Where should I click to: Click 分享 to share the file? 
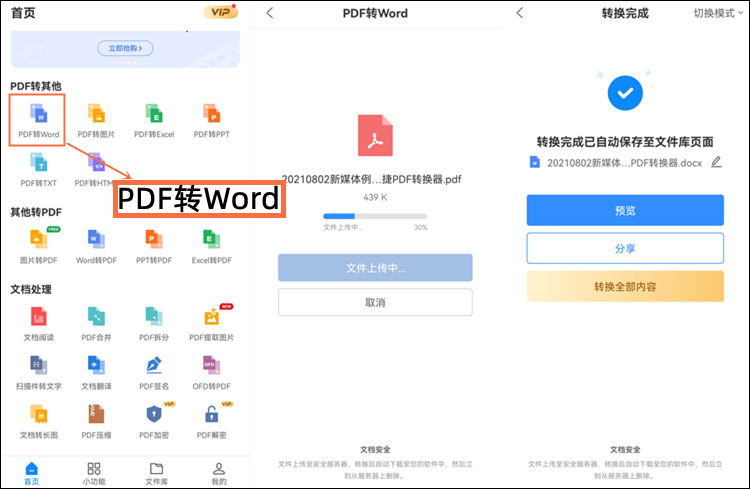coord(625,248)
